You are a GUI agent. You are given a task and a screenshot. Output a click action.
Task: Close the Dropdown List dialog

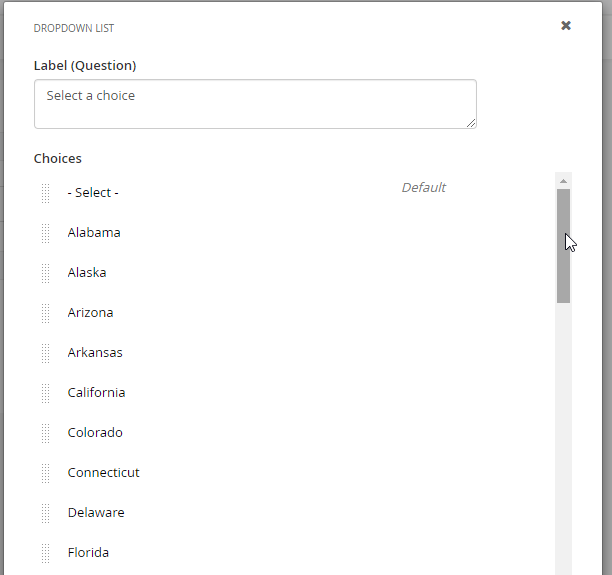click(x=566, y=26)
